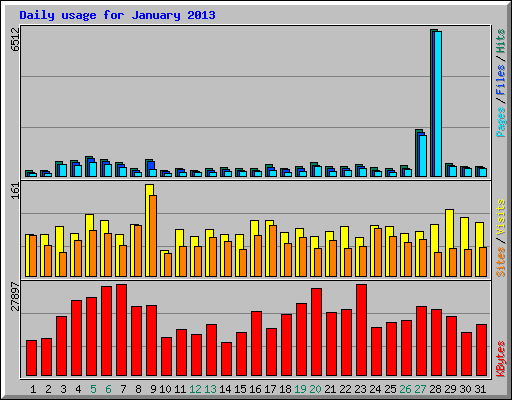Click the red KBytes bar for day 7

tap(121, 330)
